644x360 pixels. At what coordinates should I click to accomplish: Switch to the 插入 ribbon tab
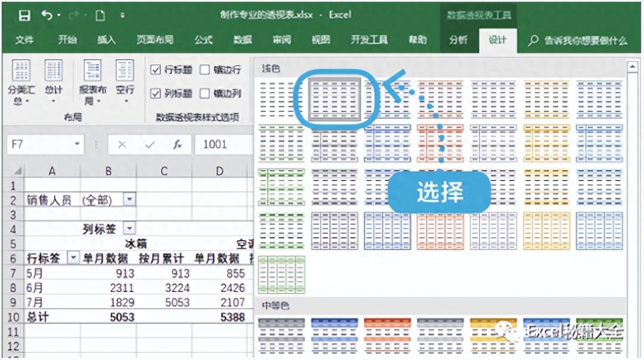[x=106, y=40]
